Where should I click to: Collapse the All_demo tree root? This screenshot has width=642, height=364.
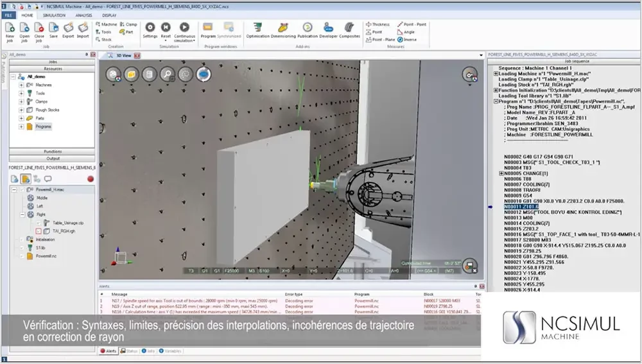pos(13,76)
